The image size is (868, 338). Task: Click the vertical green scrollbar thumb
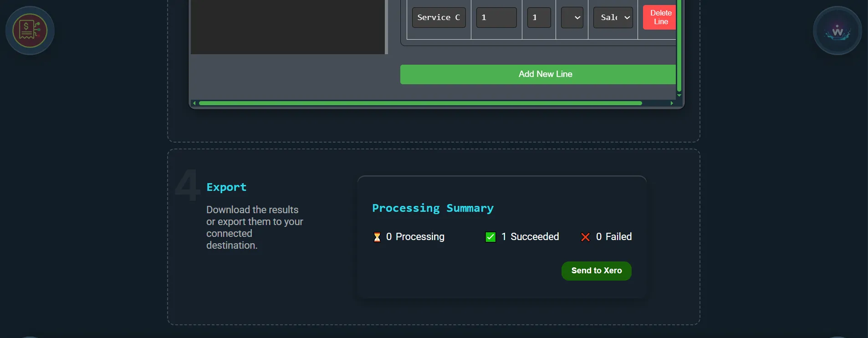click(679, 46)
